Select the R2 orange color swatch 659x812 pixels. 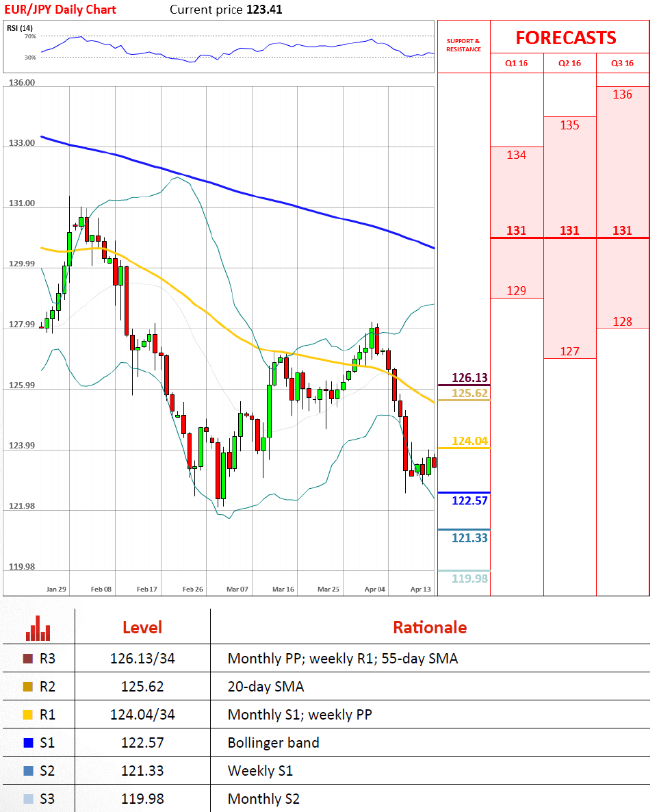[x=28, y=687]
